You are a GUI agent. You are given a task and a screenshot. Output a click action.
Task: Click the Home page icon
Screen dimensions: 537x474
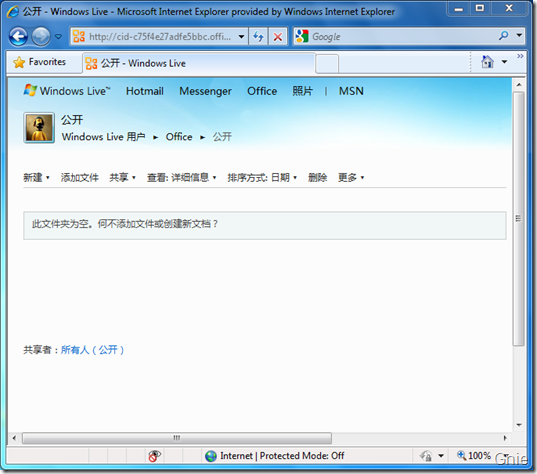(x=487, y=62)
